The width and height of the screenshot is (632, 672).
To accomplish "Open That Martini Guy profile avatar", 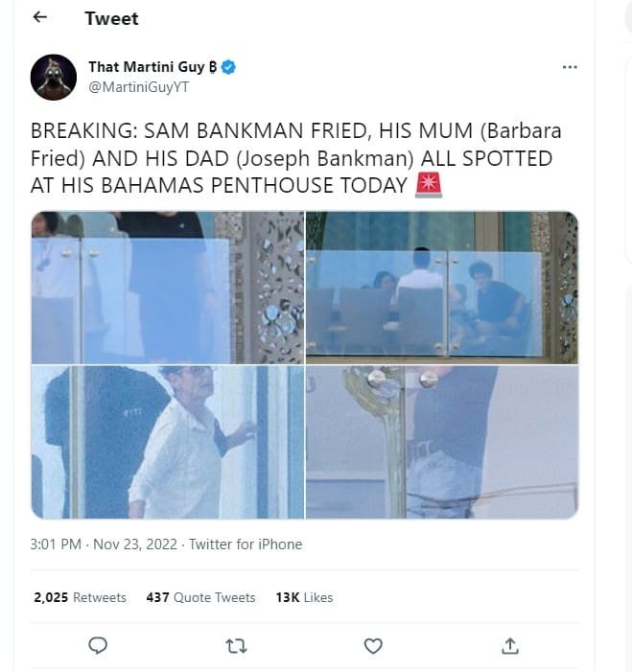I will click(x=54, y=77).
